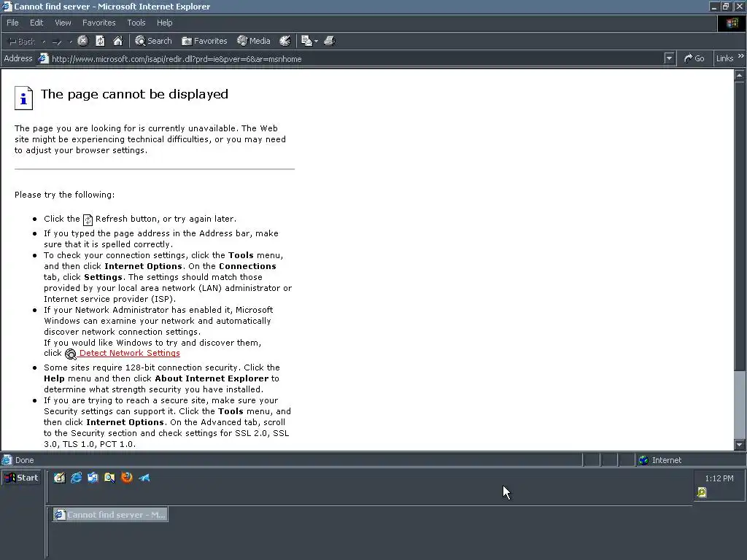Open the History toolbar icon
The height and width of the screenshot is (560, 747).
point(285,41)
